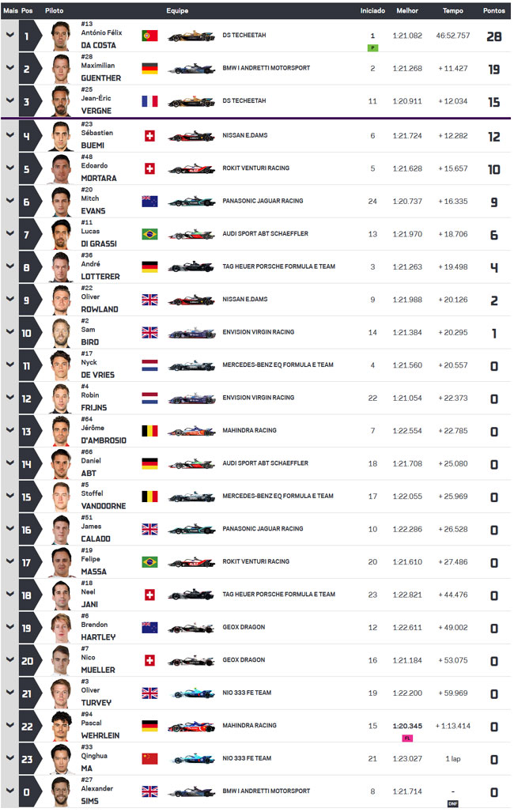Click the China flag for Qinghua Ma
The image size is (514, 812).
tap(149, 759)
